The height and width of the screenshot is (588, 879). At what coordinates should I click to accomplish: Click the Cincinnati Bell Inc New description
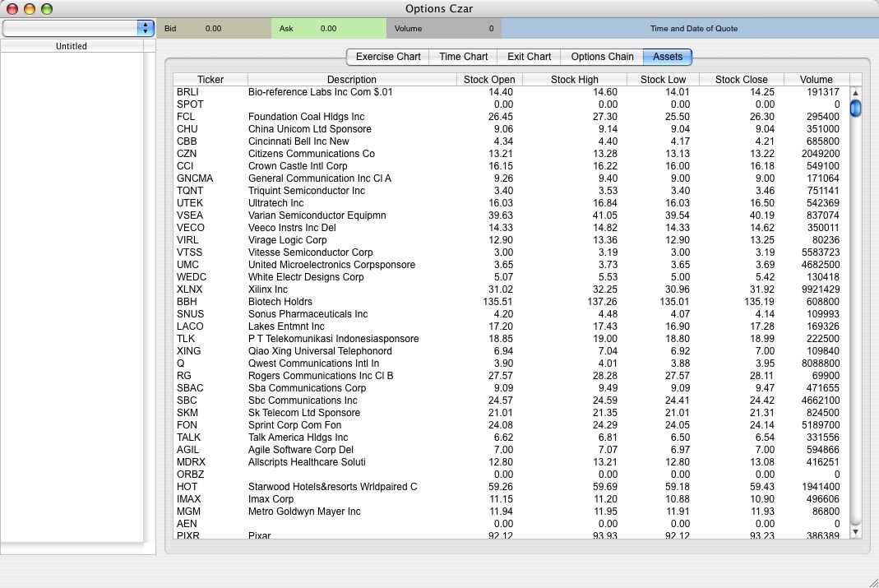[x=298, y=141]
